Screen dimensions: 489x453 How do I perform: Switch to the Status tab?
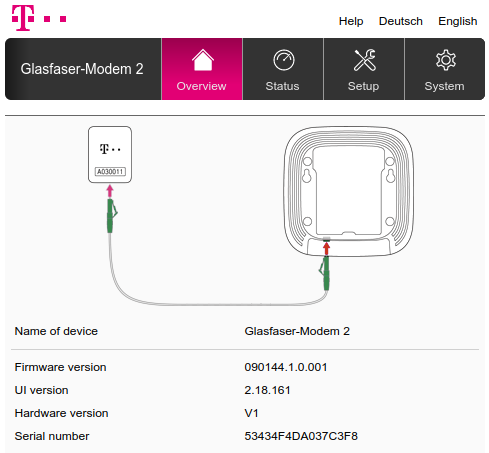click(x=283, y=69)
